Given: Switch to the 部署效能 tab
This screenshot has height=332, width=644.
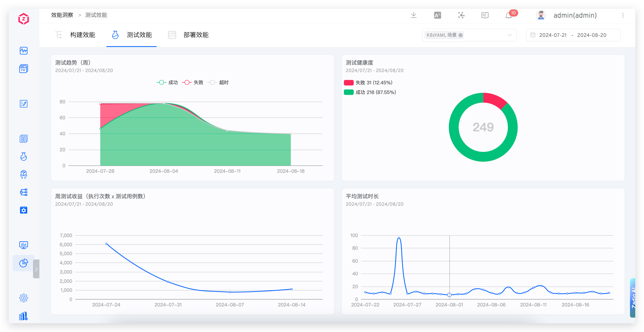Looking at the screenshot, I should click(196, 35).
